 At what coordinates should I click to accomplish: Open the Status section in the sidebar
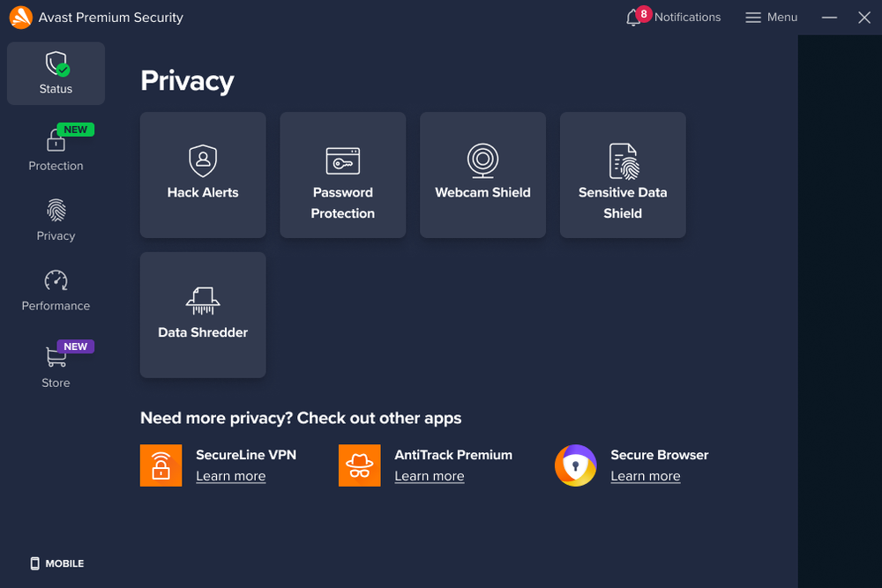tap(56, 73)
